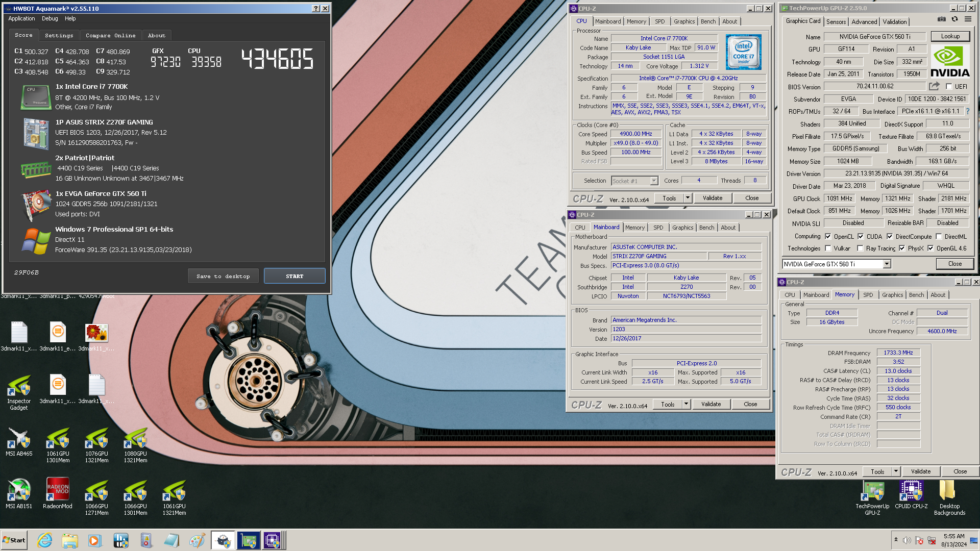Viewport: 980px width, 551px height.
Task: Expand Tools dropdown arrow in CPU-Z Memory window
Action: pyautogui.click(x=896, y=471)
